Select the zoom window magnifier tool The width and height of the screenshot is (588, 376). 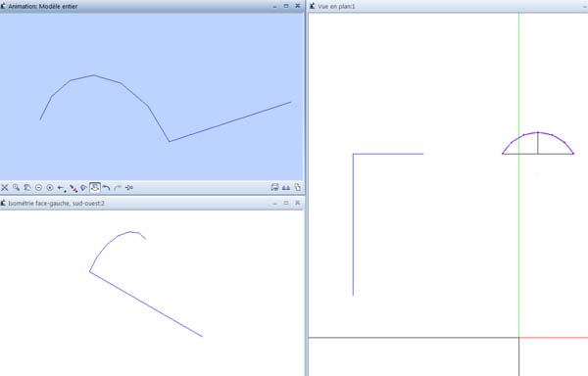click(16, 187)
